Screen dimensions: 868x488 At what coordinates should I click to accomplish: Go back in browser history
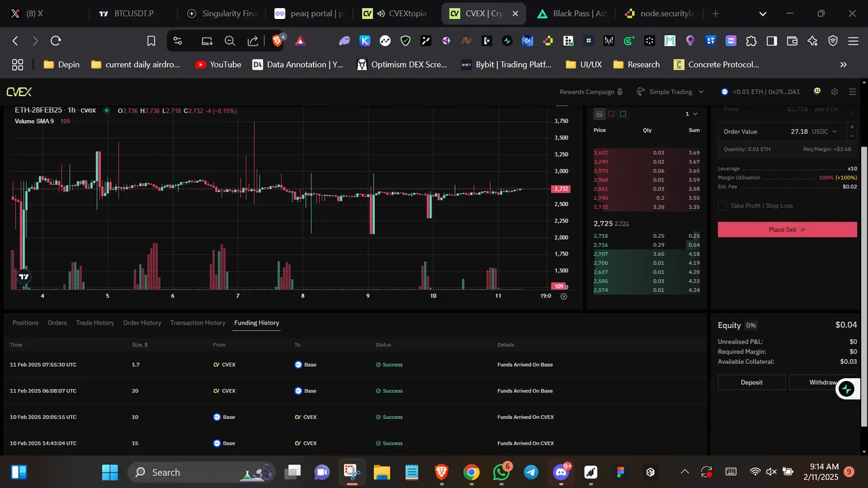point(15,41)
